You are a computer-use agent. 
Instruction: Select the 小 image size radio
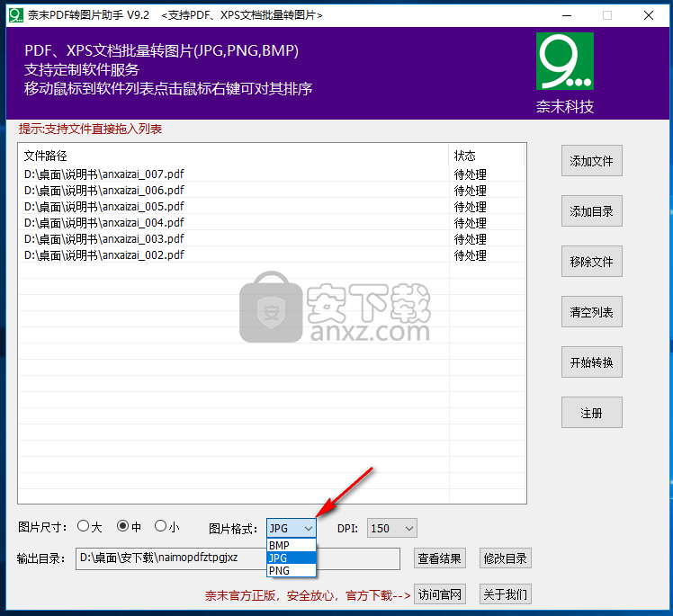160,526
